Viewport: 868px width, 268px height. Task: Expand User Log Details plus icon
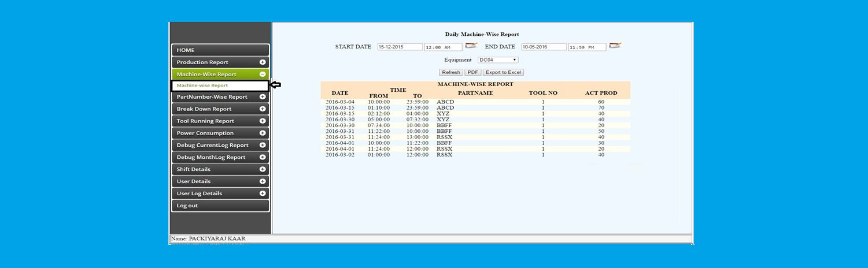pos(263,193)
